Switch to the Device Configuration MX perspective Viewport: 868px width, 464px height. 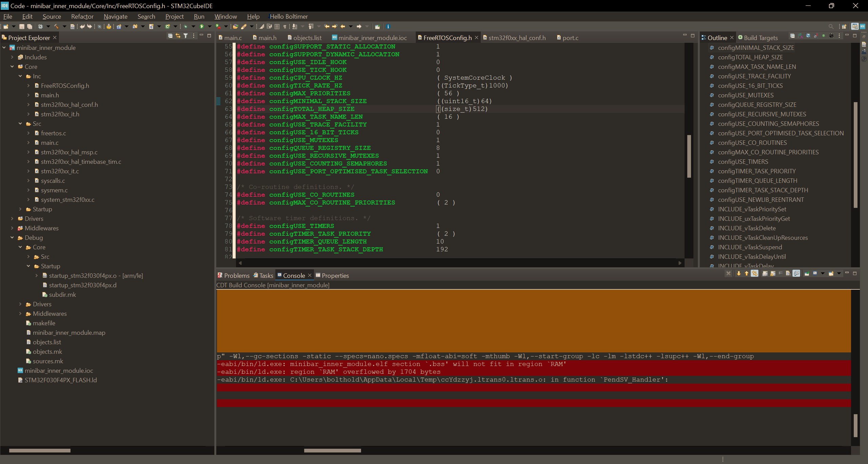[x=862, y=26]
